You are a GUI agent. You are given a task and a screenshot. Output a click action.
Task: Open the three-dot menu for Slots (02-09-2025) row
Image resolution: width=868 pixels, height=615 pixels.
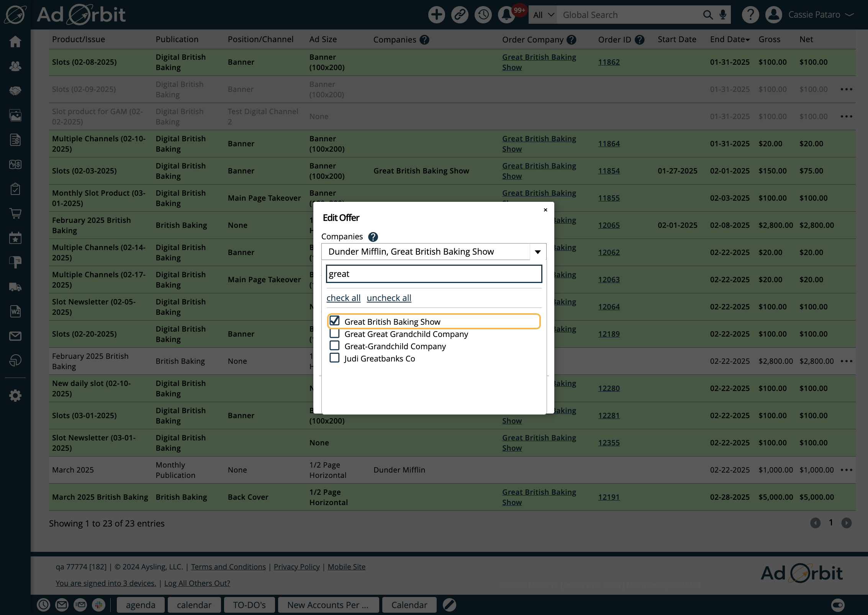pos(846,89)
